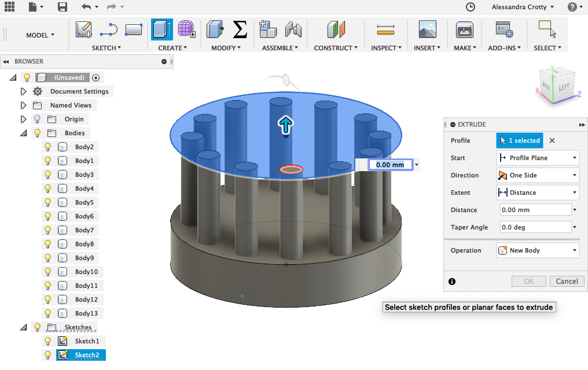This screenshot has height=370, width=588.
Task: Open the INSPECT menu
Action: tap(386, 48)
